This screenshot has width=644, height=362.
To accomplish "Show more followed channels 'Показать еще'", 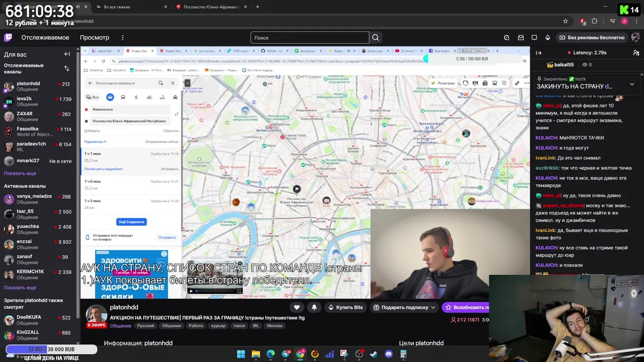I will (x=20, y=173).
